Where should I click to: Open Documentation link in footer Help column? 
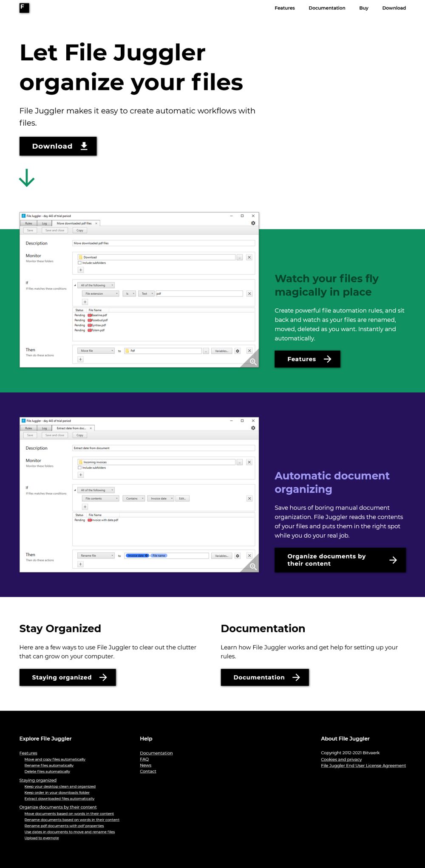156,753
